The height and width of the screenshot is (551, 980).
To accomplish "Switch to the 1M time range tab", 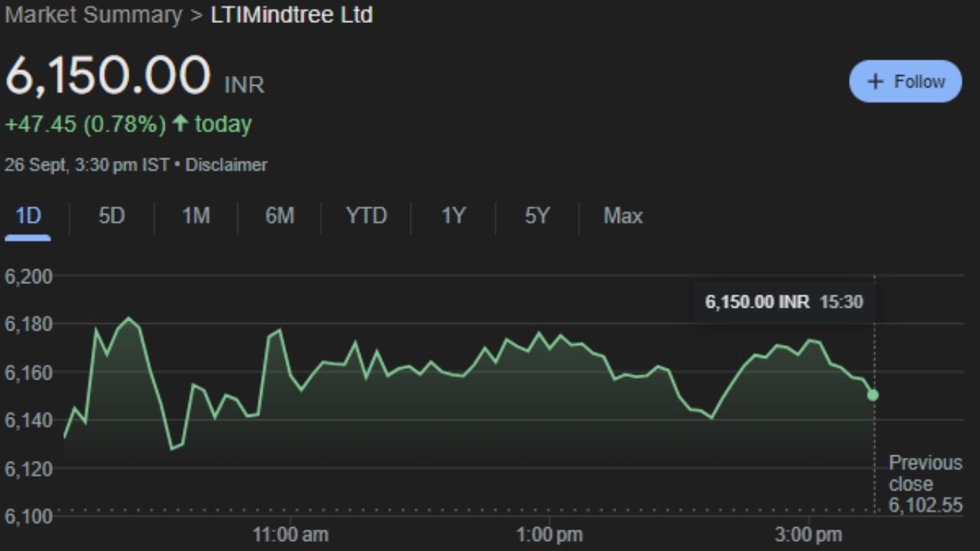I will (x=195, y=216).
